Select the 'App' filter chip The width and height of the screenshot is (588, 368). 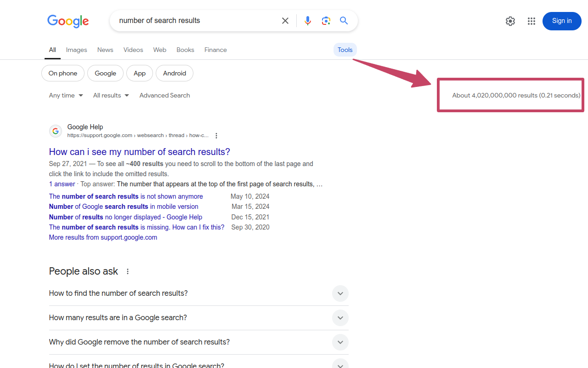(140, 73)
